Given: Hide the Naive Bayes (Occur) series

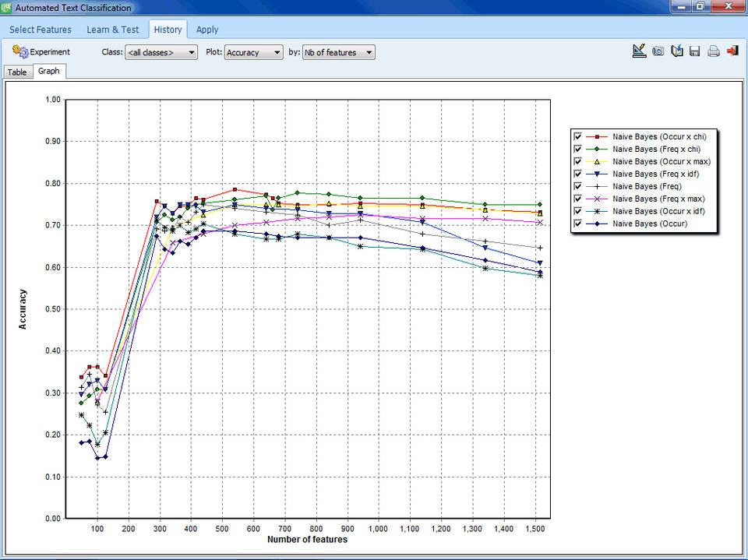Looking at the screenshot, I should (x=577, y=224).
